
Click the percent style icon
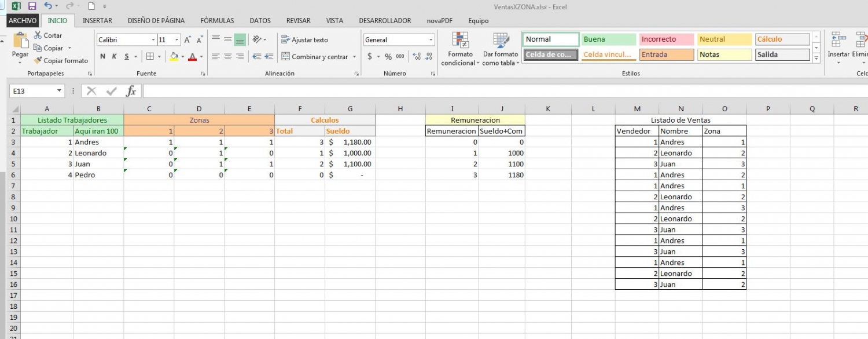point(388,57)
